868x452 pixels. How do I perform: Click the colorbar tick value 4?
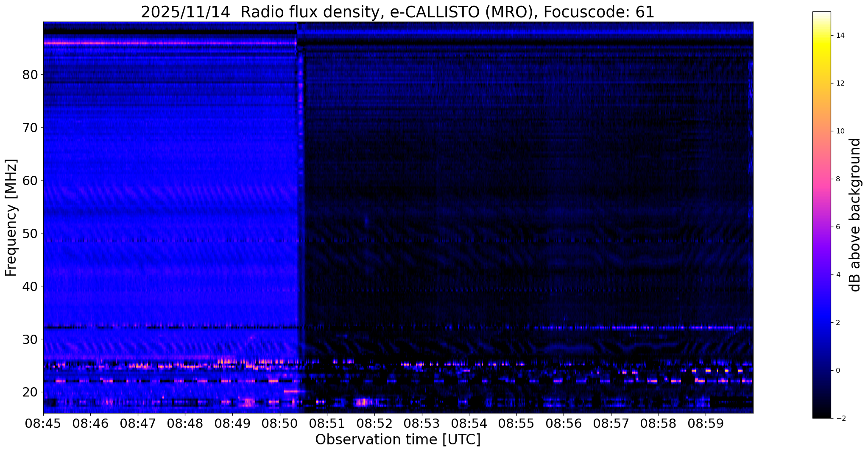point(838,275)
